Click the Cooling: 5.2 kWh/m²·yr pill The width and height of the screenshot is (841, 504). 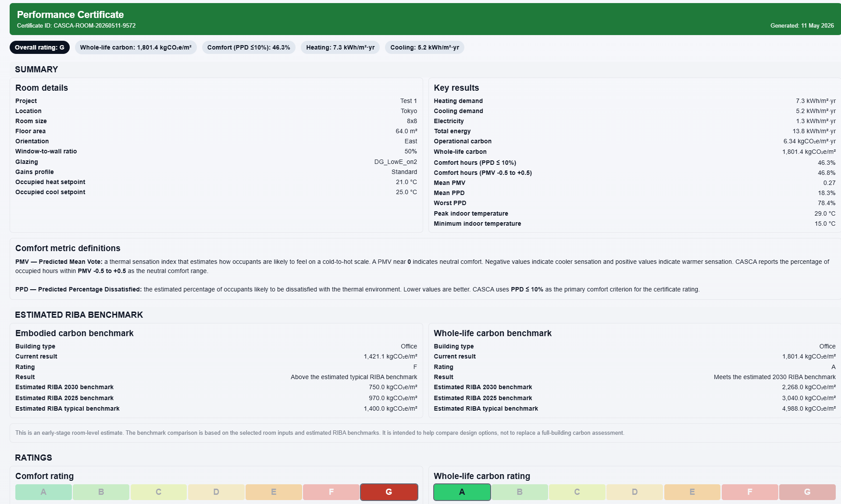(x=424, y=47)
